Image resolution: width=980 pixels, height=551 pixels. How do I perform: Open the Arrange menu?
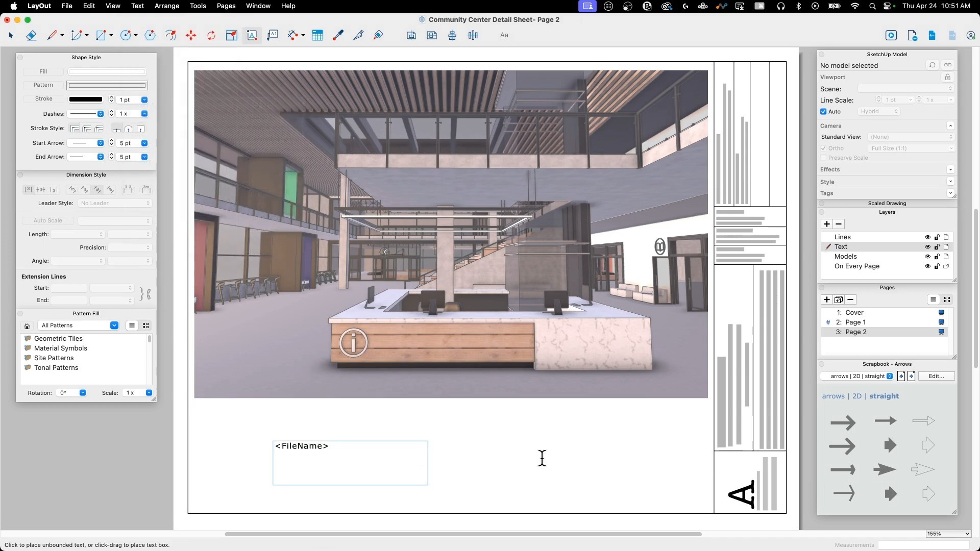click(x=166, y=6)
